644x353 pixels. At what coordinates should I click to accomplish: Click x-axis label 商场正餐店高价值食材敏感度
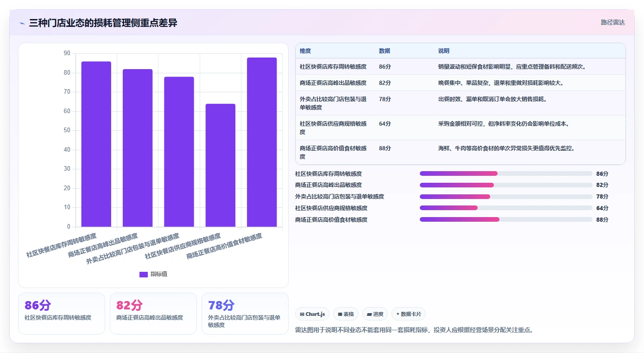point(224,246)
